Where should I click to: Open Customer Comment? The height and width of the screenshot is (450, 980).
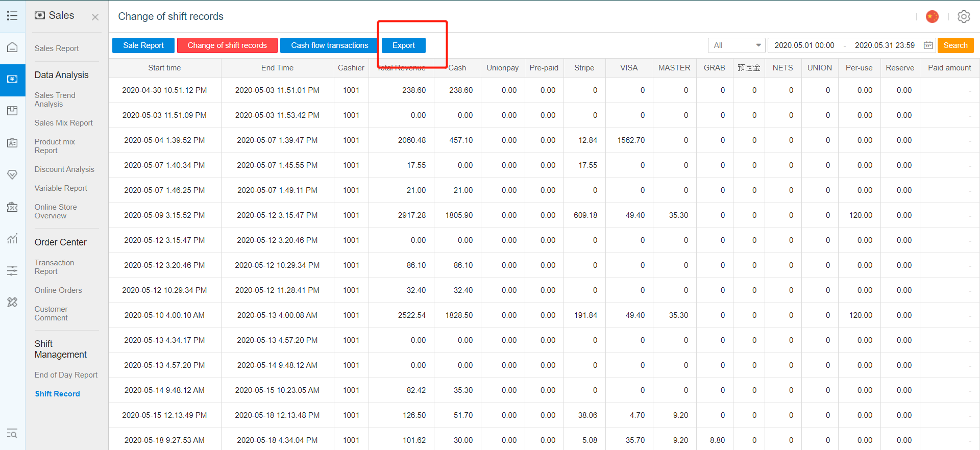pos(51,313)
